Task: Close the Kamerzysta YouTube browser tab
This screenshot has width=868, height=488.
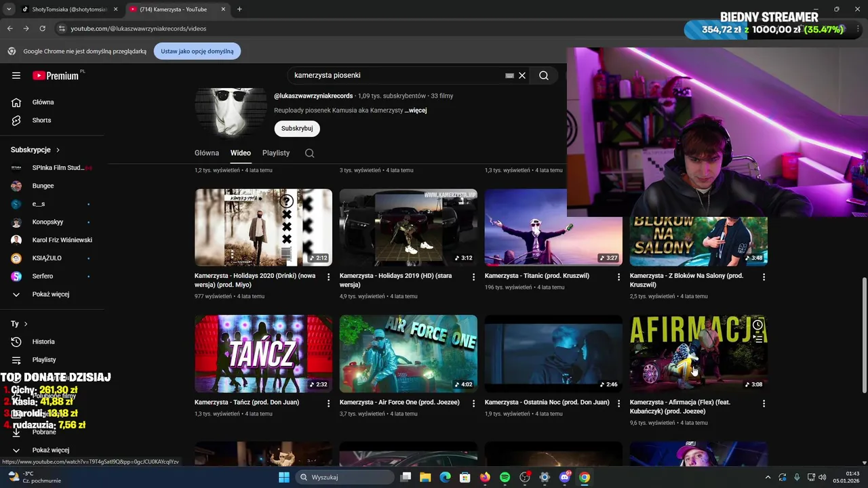Action: (223, 9)
